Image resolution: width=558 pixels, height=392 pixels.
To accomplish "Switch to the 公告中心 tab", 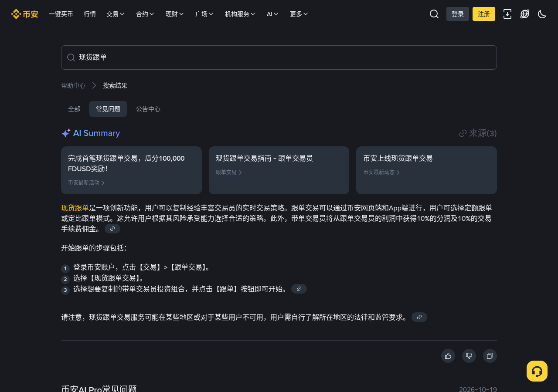I will 148,109.
